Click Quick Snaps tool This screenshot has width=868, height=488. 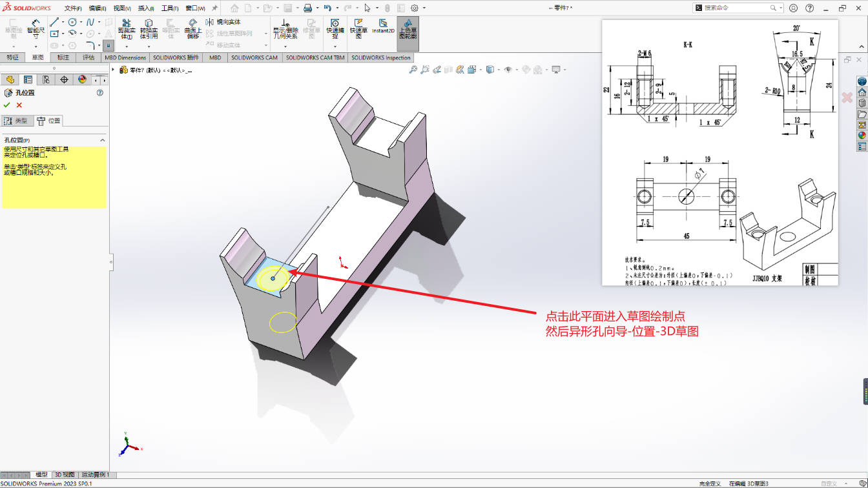point(335,29)
